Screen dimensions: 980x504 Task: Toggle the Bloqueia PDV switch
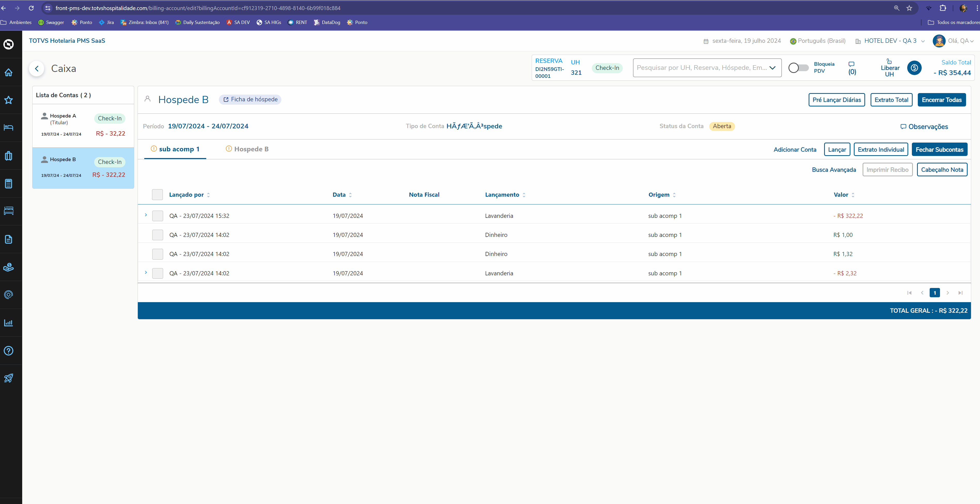click(798, 68)
